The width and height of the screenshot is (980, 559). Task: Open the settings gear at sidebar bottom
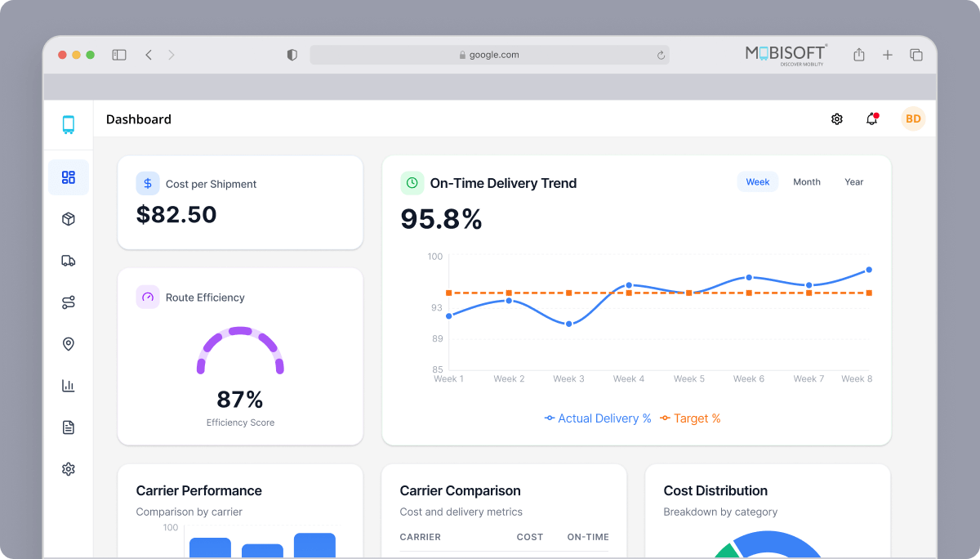coord(69,469)
